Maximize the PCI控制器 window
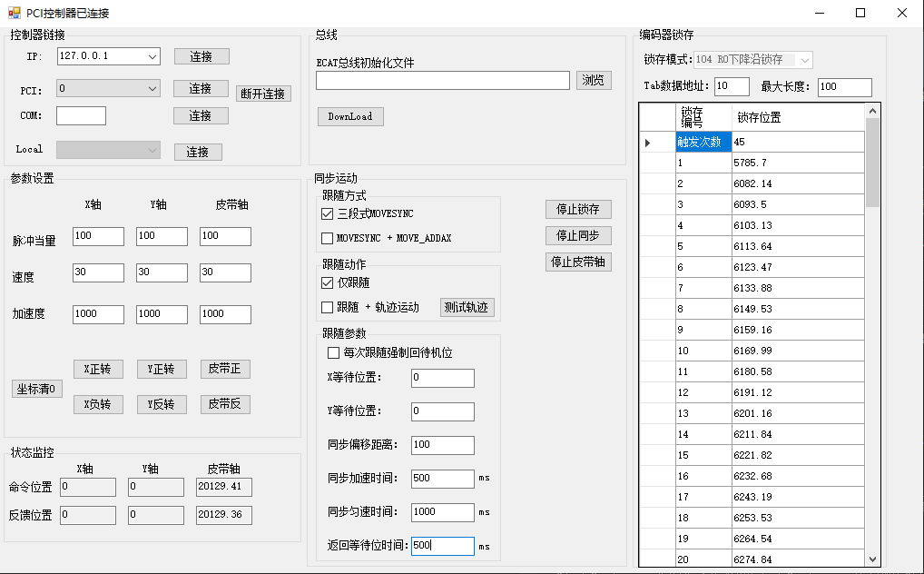Image resolution: width=924 pixels, height=574 pixels. click(860, 13)
